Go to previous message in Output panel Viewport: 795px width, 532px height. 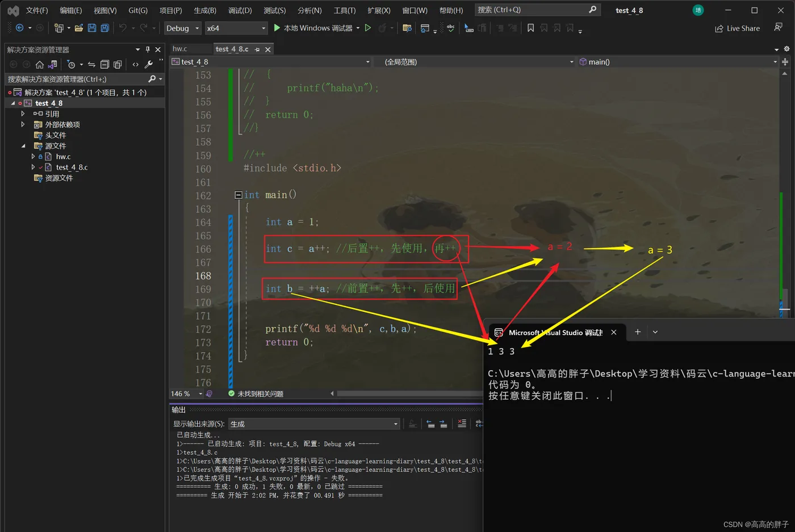[430, 424]
